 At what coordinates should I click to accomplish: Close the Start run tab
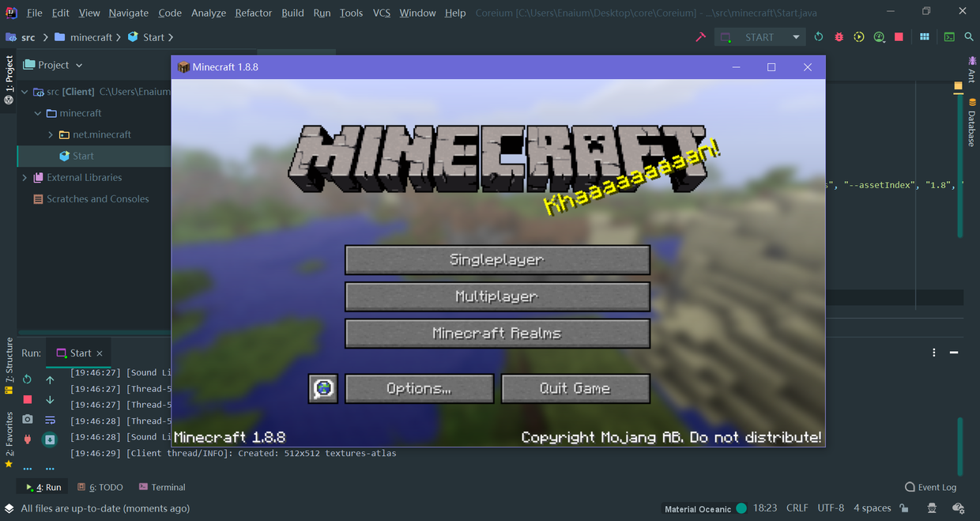pos(100,353)
